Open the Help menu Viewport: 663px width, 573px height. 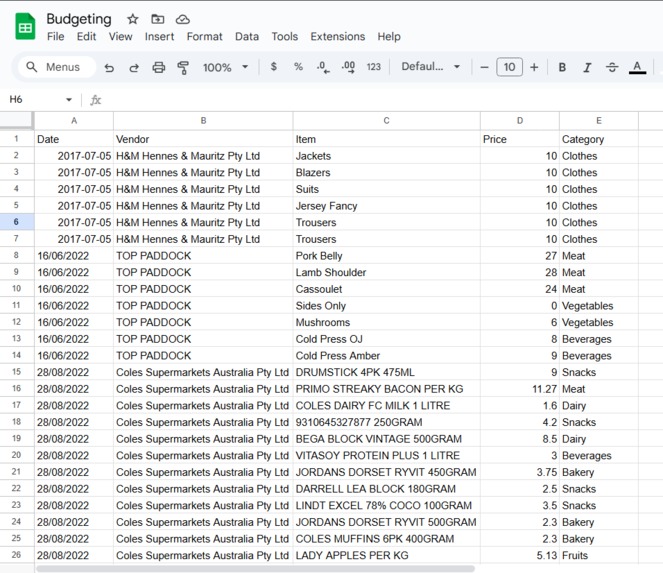point(389,37)
